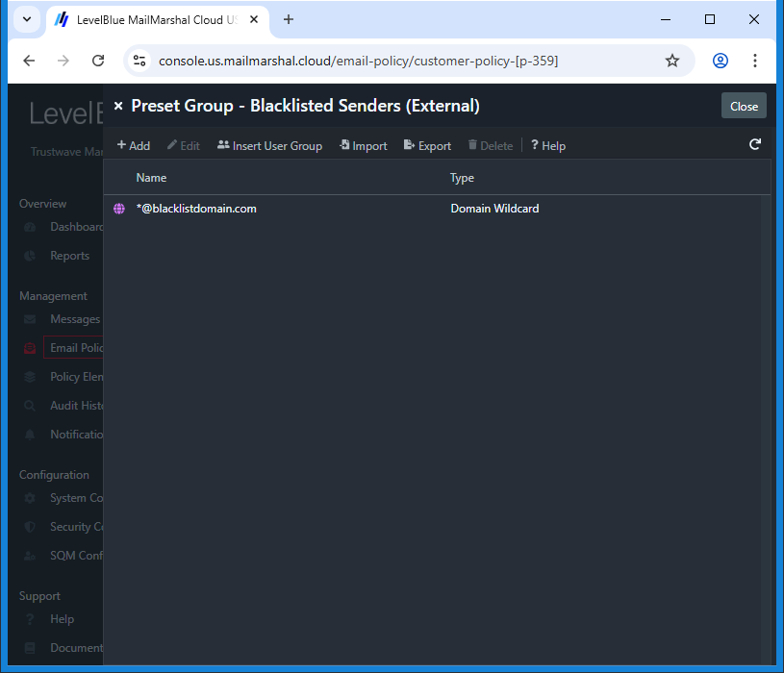View site information icon in address bar
The height and width of the screenshot is (673, 784).
[x=139, y=61]
